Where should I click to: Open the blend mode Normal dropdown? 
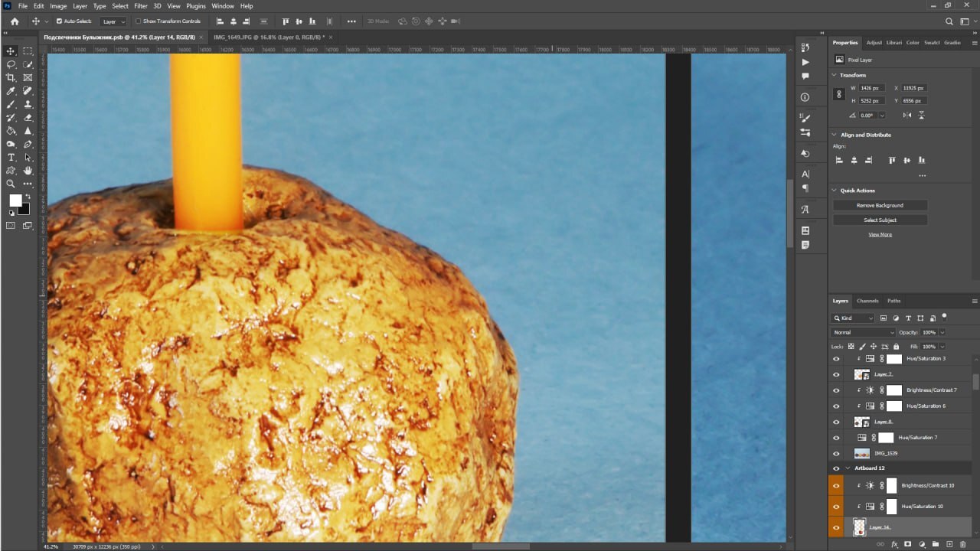(863, 333)
